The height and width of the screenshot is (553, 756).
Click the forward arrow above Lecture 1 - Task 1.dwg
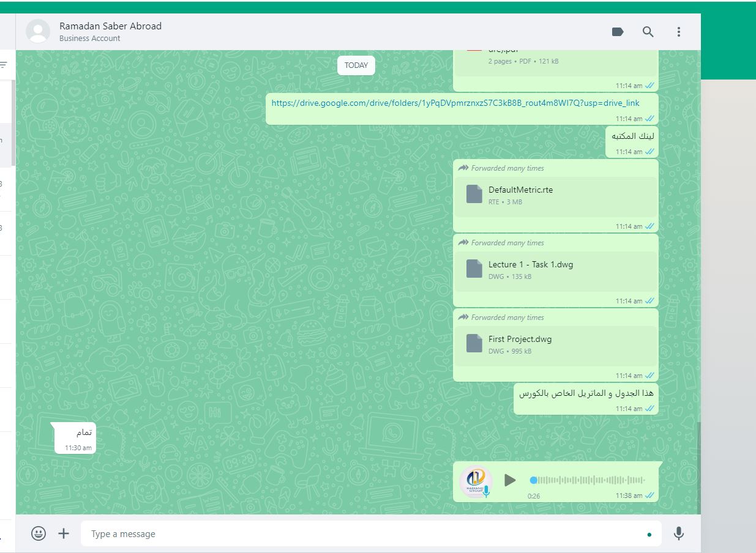[x=463, y=242]
